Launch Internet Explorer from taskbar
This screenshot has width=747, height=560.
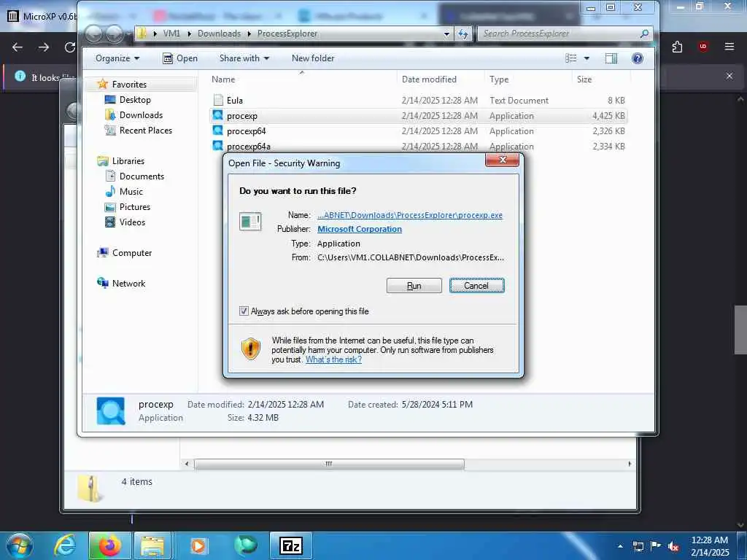[65, 545]
